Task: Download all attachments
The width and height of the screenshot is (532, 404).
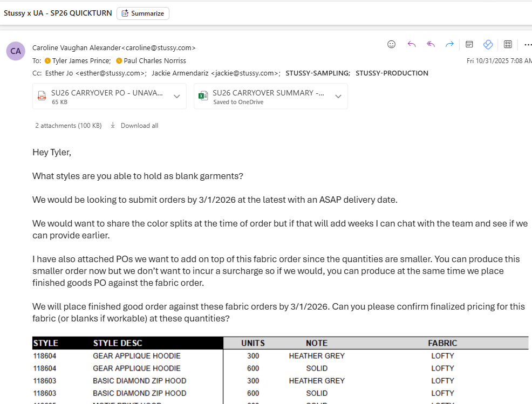Action: pyautogui.click(x=134, y=126)
